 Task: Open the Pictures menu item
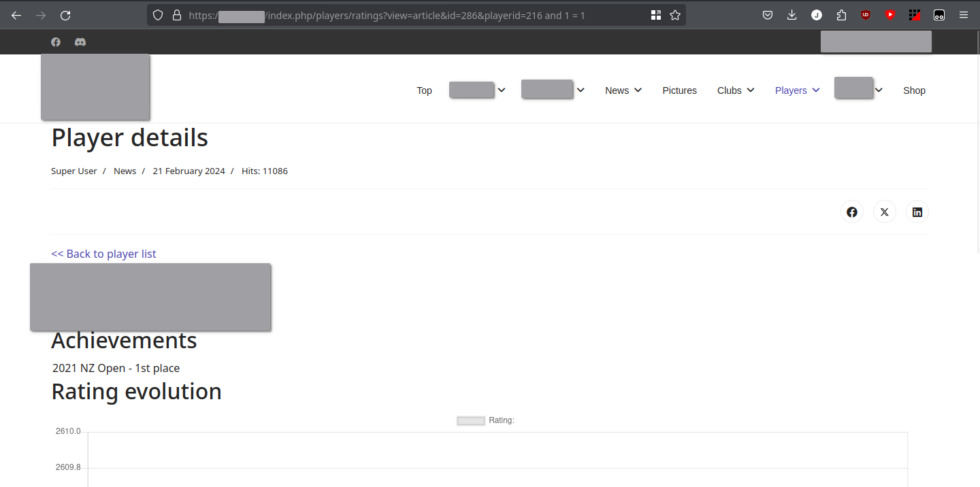tap(679, 90)
